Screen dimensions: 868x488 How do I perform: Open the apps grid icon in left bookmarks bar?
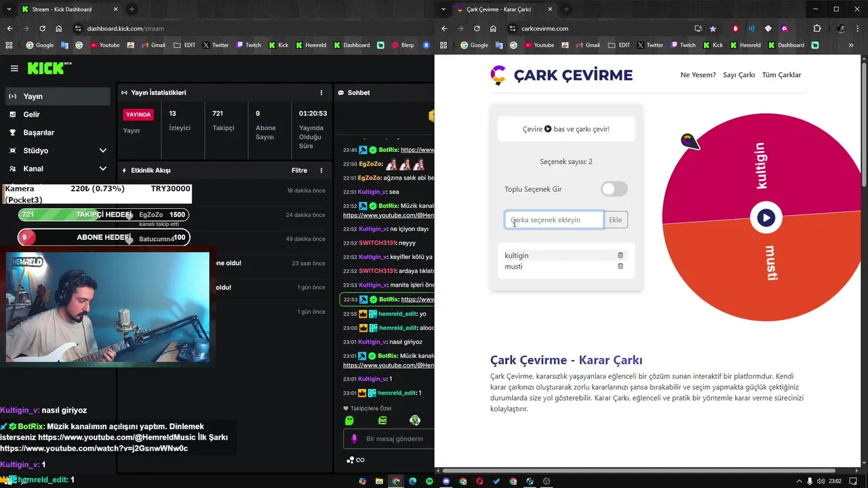pos(9,45)
